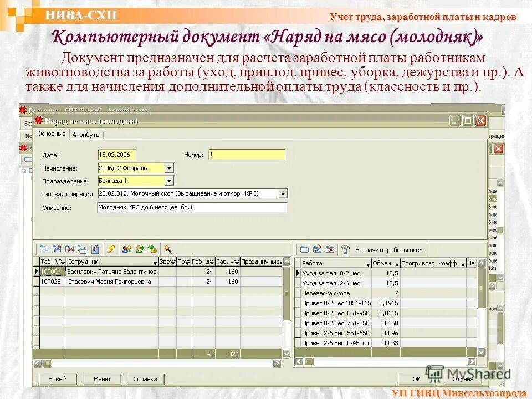
Task: Click the hammer icon next to Назначить работы всем
Action: [346, 249]
